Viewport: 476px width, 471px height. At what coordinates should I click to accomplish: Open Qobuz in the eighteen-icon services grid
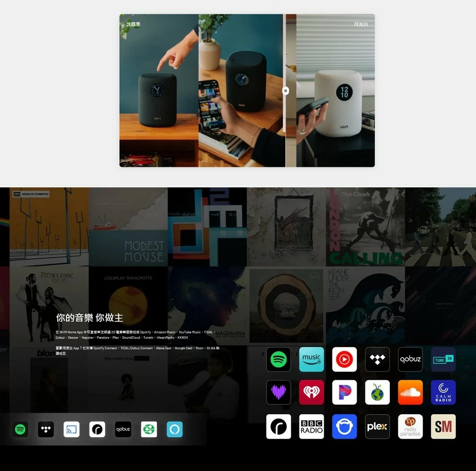(x=411, y=359)
